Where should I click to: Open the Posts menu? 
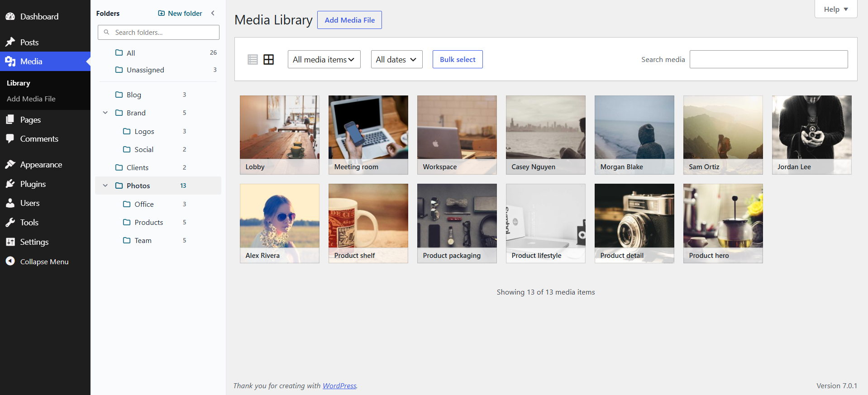tap(45, 42)
